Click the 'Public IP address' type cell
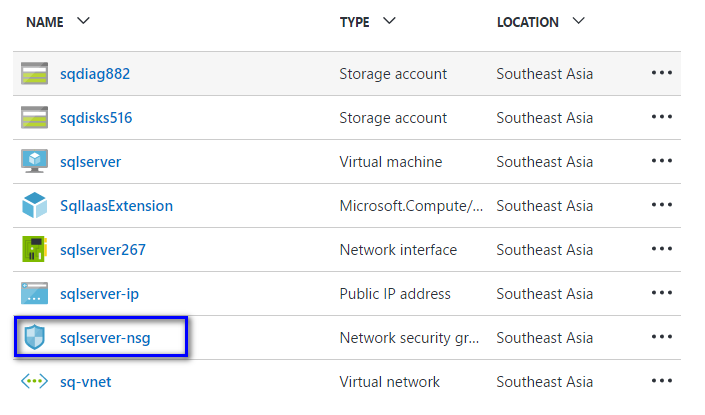This screenshot has height=415, width=705. [395, 294]
